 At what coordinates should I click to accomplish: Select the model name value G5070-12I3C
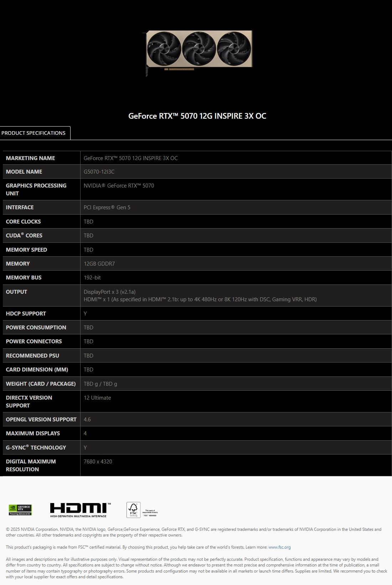[x=99, y=172]
